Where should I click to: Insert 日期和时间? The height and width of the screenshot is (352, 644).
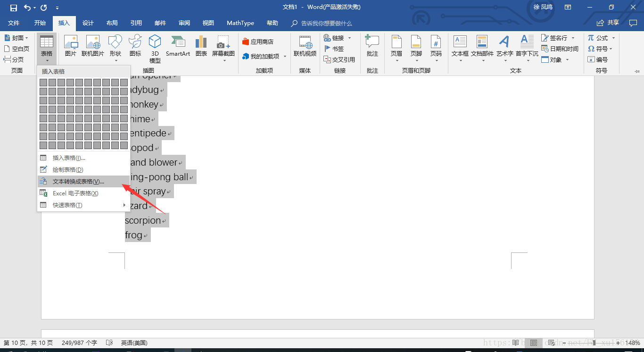(560, 49)
